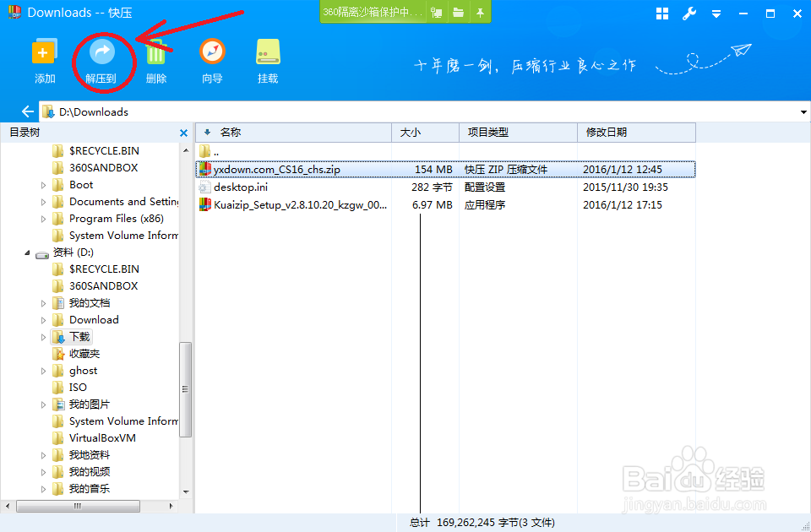The height and width of the screenshot is (532, 811).
Task: Click the network icon on 360 sandbox bar
Action: 437,13
